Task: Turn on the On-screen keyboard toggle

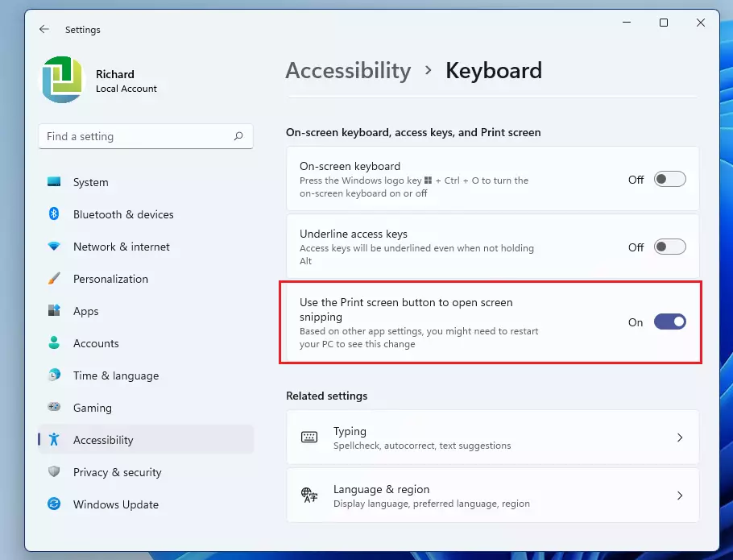Action: 669,180
